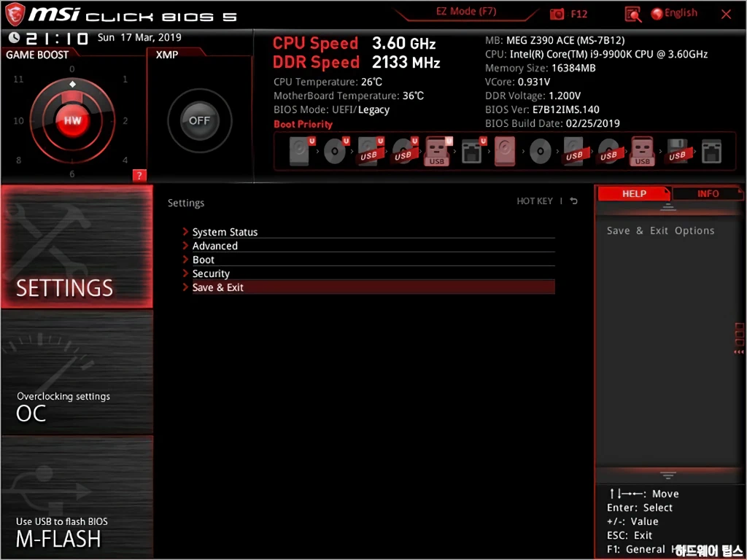Click the DDR Speed 2133 MHz value
This screenshot has width=747, height=560.
coord(406,62)
